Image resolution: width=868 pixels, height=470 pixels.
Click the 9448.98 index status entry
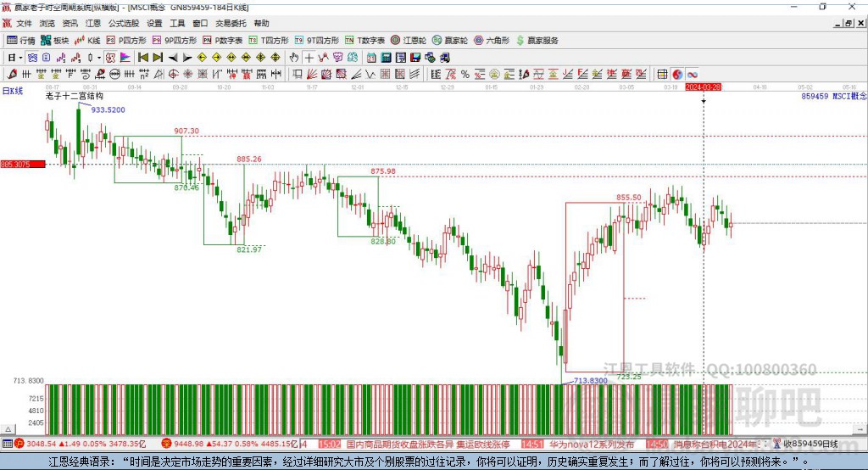230,444
